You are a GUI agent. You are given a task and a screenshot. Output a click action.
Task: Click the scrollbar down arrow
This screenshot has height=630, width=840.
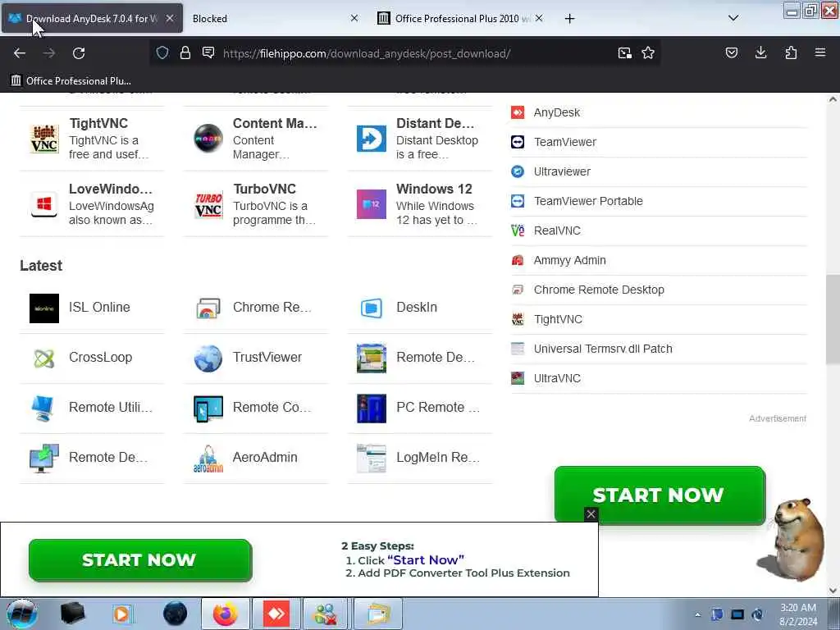833,591
